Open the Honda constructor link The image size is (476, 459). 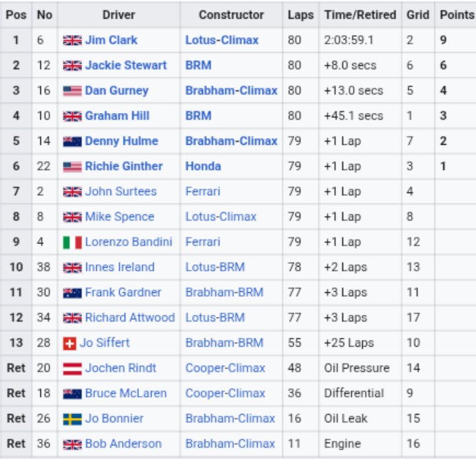pyautogui.click(x=203, y=166)
